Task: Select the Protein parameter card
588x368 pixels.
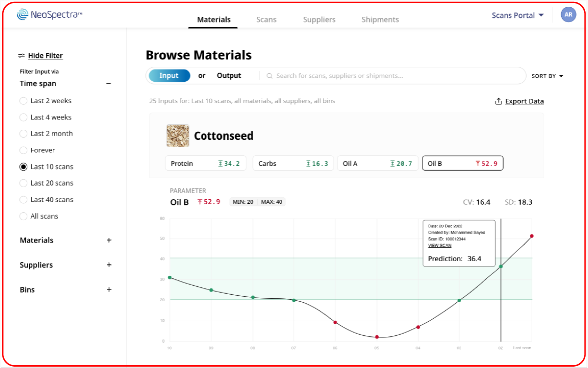Action: (205, 163)
